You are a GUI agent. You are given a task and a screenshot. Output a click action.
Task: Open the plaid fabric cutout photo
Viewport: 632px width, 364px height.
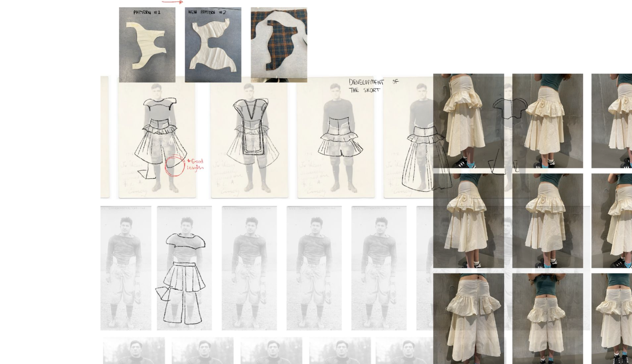click(279, 45)
